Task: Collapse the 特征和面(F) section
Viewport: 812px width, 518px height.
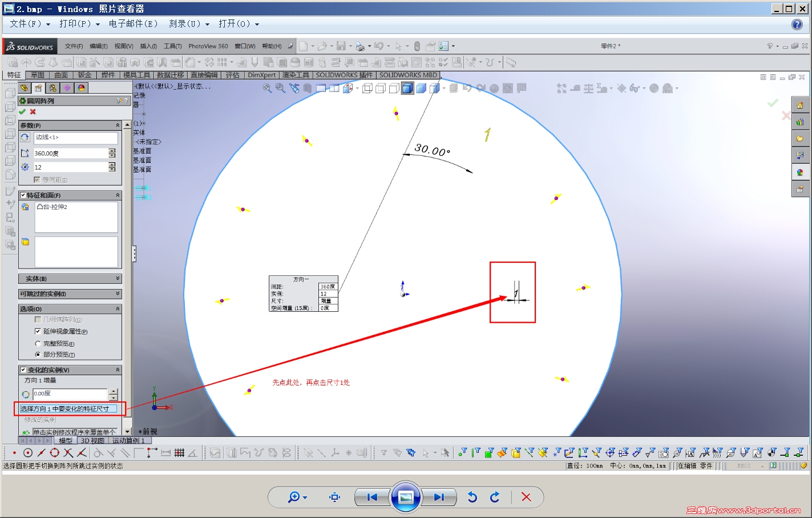Action: [x=118, y=195]
